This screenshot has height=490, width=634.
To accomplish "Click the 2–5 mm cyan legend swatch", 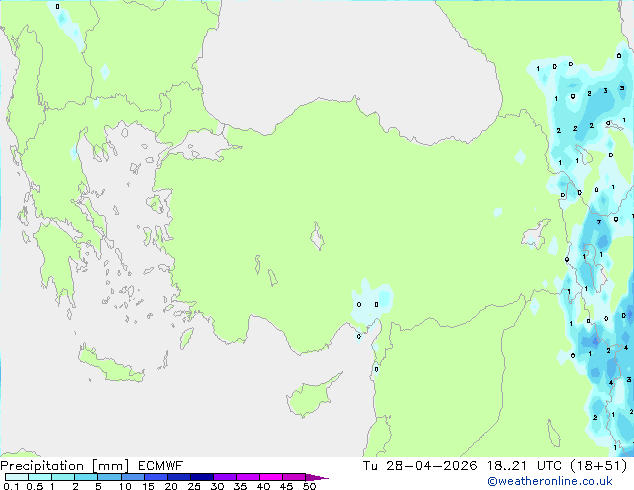I will pos(86,477).
